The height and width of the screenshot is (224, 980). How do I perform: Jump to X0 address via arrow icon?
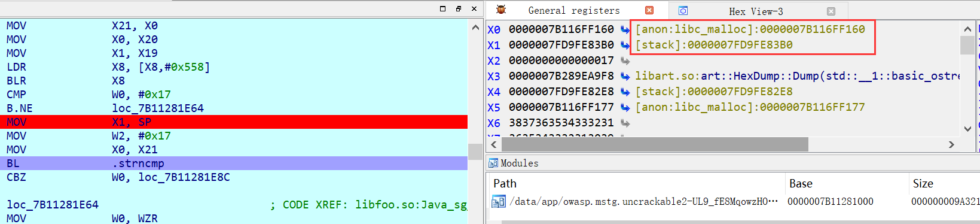coord(625,29)
